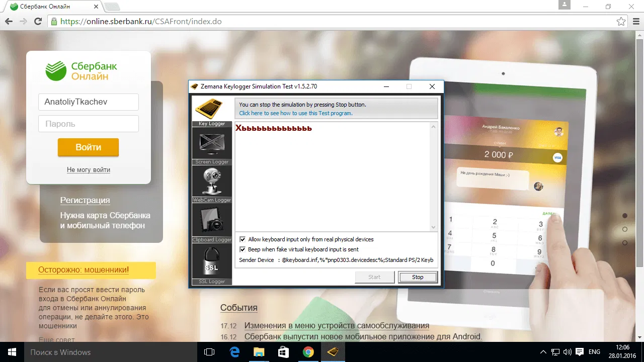Click inside the keylogger captured text area
Viewport: 644px width, 362px height.
[332, 176]
